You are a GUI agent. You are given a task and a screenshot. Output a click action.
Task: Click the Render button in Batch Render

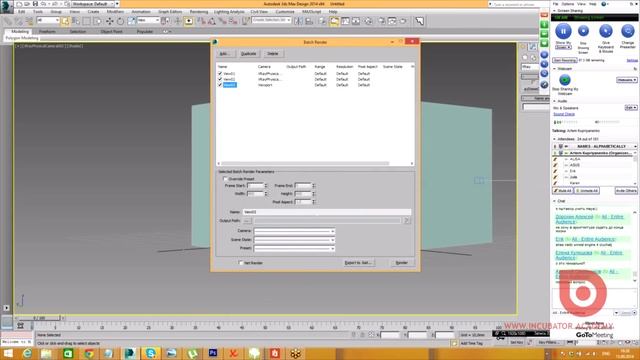tap(402, 263)
